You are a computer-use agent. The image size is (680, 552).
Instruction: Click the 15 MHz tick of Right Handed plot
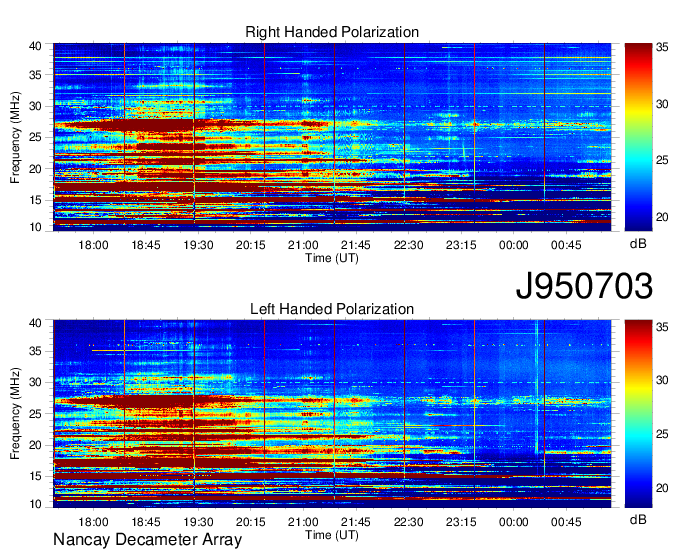(x=35, y=200)
